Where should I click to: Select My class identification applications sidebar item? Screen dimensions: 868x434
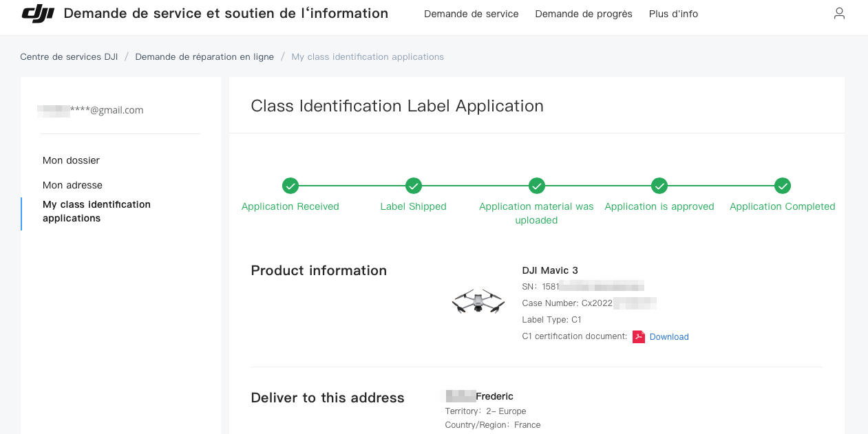pos(96,211)
